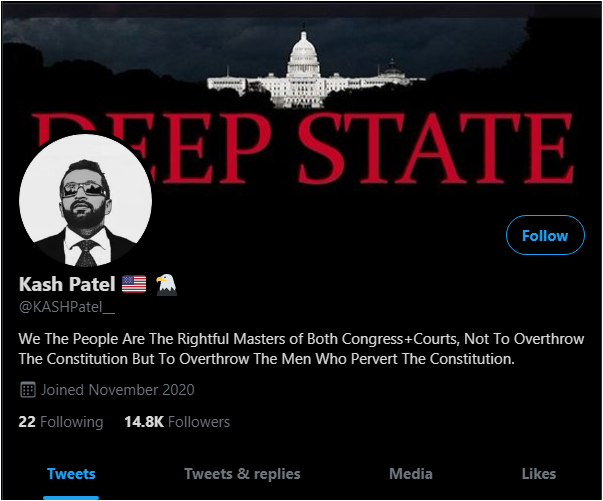Image resolution: width=603 pixels, height=501 pixels.
Task: Switch to the Tweets & replies tab
Action: [x=242, y=474]
